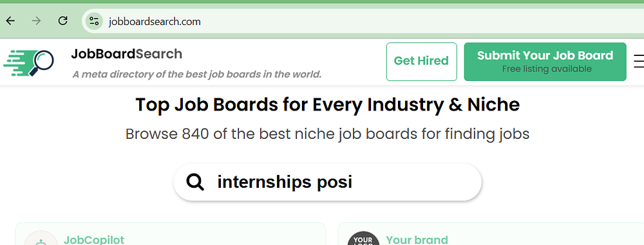The height and width of the screenshot is (245, 644).
Task: Open the JobBoardSearch title link
Action: (x=126, y=54)
